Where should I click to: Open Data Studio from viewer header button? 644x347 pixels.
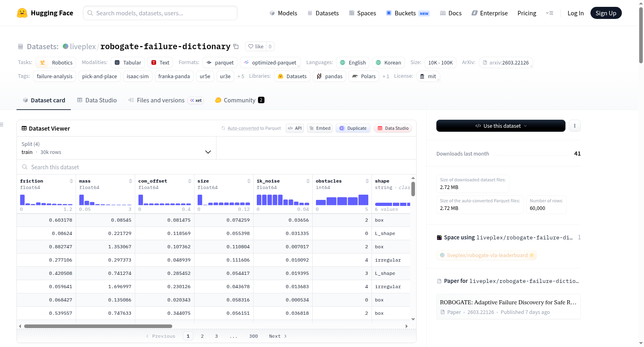pyautogui.click(x=393, y=128)
